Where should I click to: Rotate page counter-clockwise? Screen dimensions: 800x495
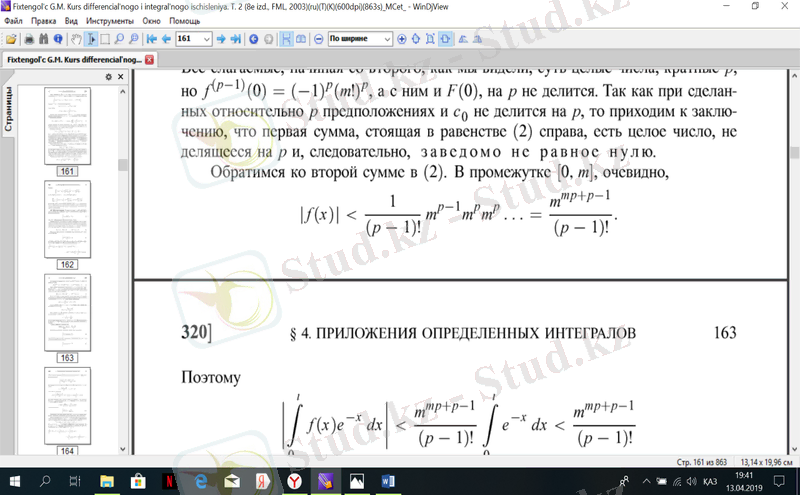tap(463, 39)
